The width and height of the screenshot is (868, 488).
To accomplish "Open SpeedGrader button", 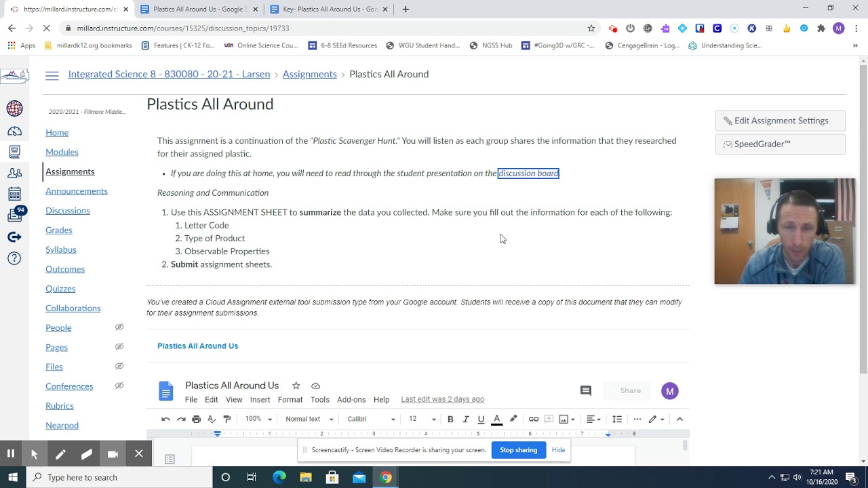I will click(x=781, y=144).
